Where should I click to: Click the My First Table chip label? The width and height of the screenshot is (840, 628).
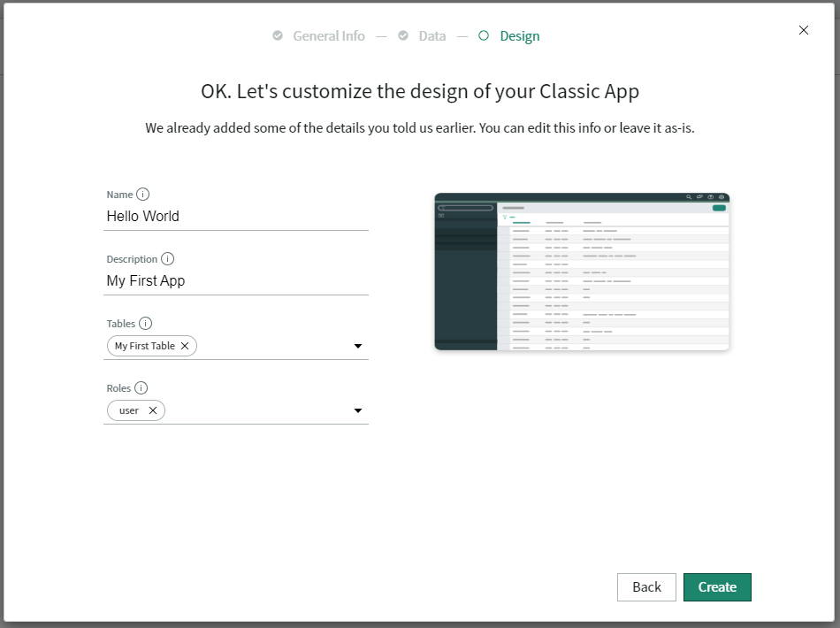pyautogui.click(x=145, y=346)
